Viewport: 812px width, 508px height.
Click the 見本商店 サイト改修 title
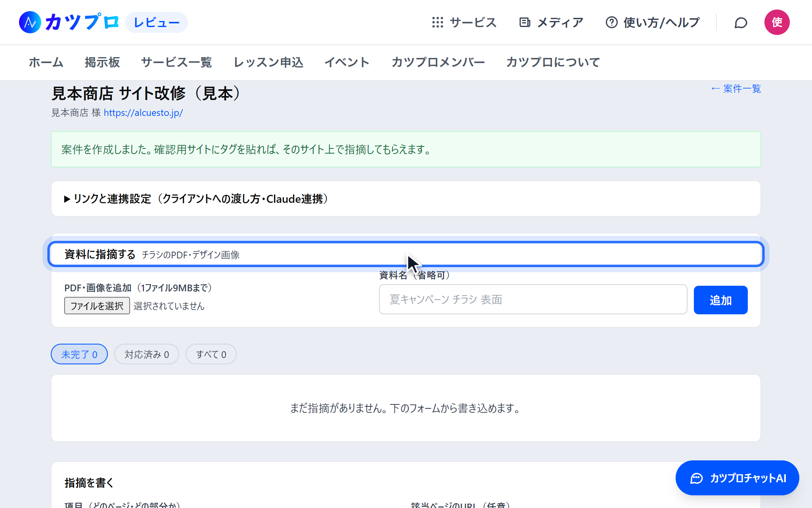click(147, 94)
